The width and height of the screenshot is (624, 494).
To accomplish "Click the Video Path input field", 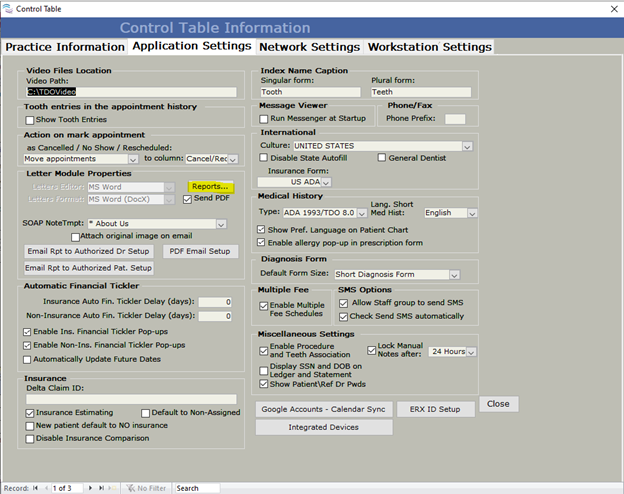I will [x=130, y=92].
